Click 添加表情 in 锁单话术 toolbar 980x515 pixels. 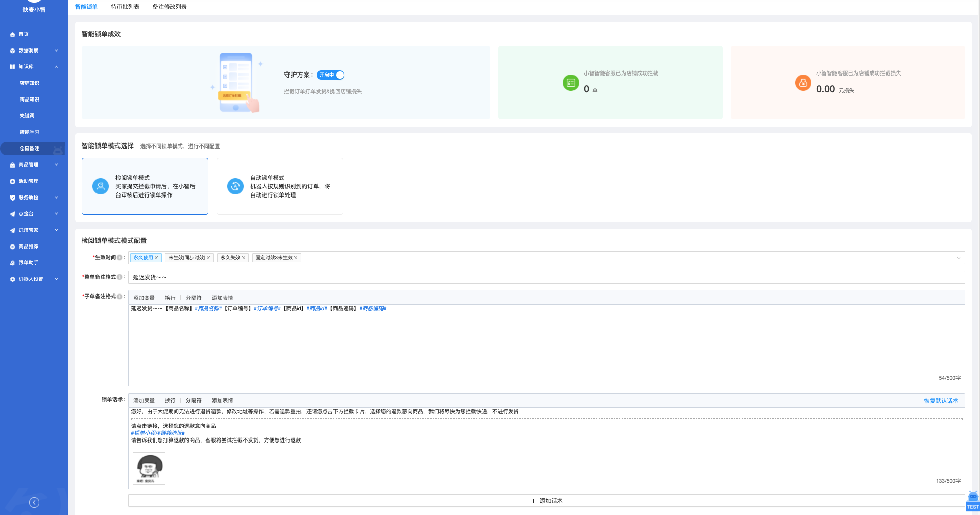pyautogui.click(x=223, y=400)
